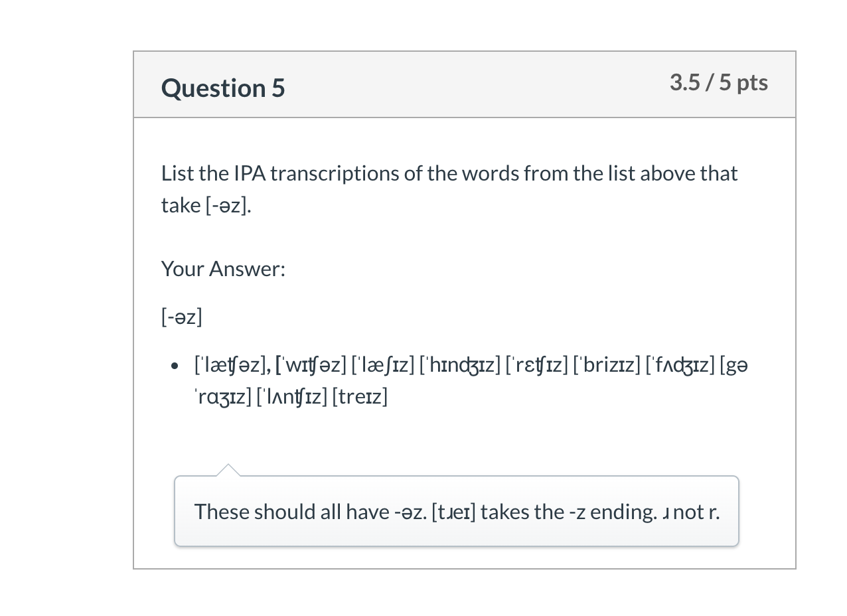Select the transcription [ˈhɪnʤɪz]

[x=460, y=365]
